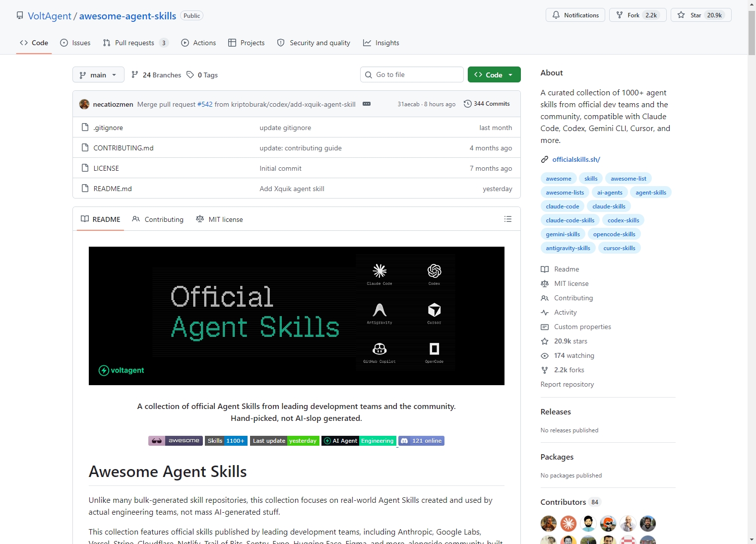The image size is (756, 544).
Task: Open pull request #542 link
Action: click(205, 104)
